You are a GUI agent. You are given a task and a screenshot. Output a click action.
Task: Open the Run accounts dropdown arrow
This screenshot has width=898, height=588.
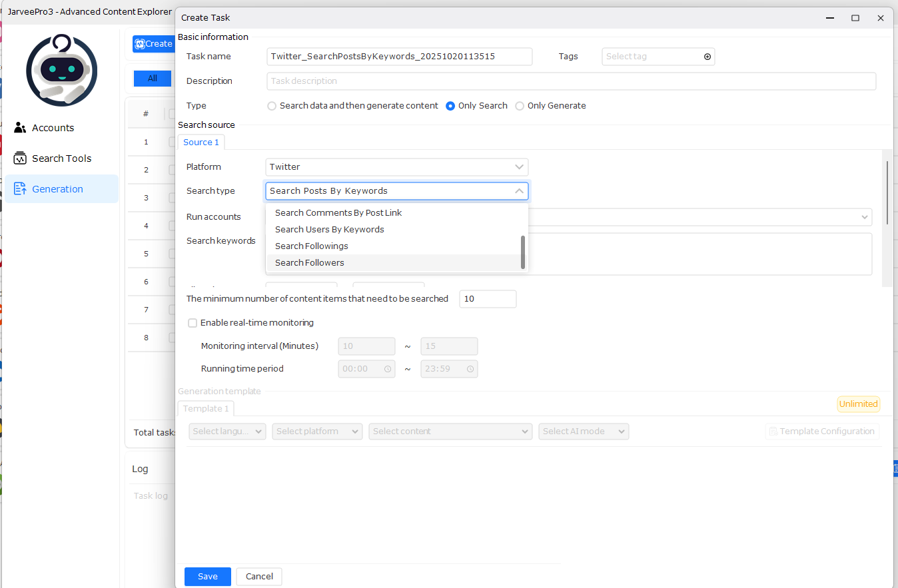coord(865,217)
